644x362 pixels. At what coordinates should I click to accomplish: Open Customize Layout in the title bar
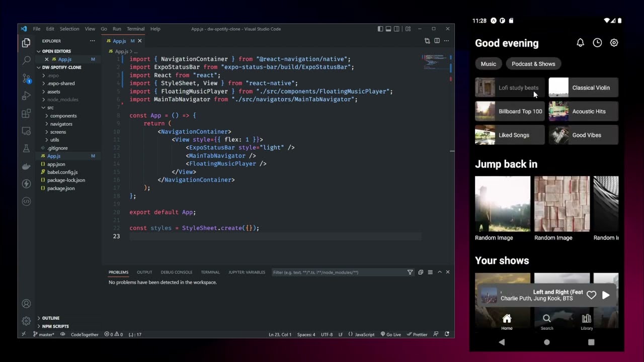tap(408, 29)
